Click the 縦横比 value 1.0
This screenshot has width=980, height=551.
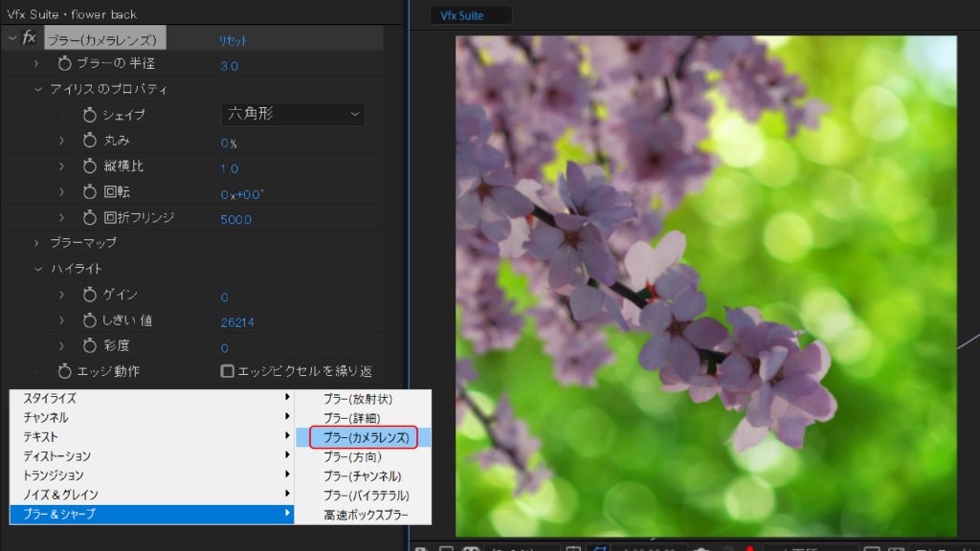(x=230, y=168)
